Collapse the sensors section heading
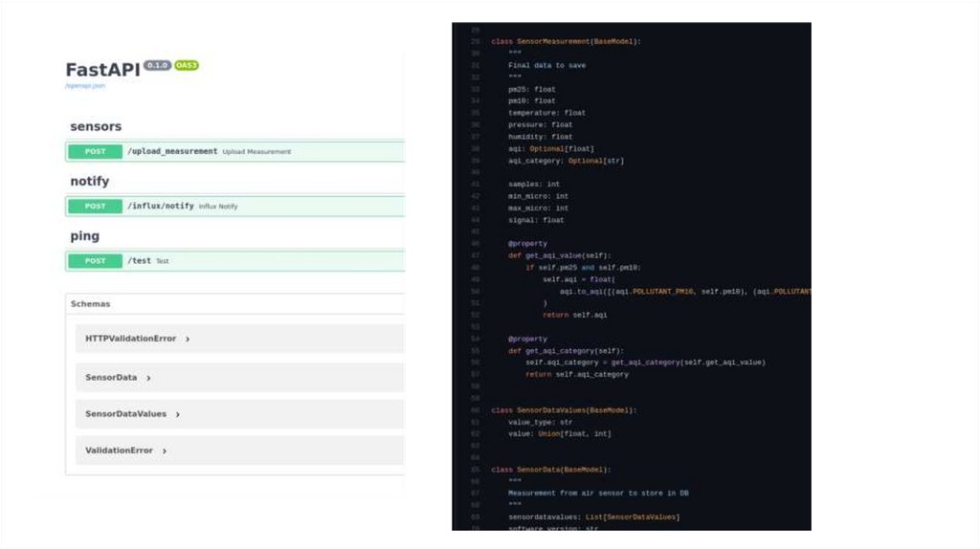 (x=96, y=126)
